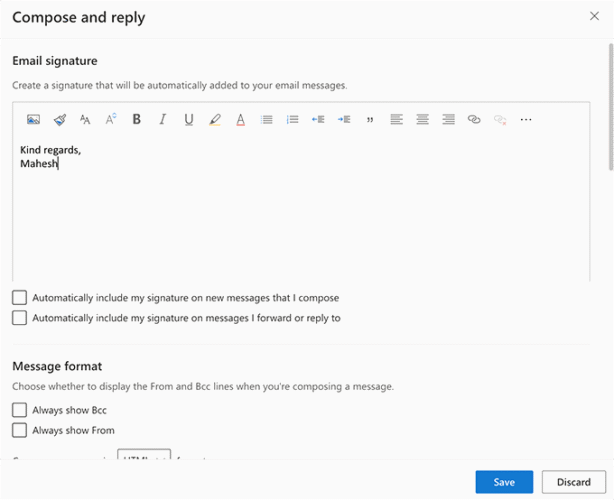
Task: Pick the text highlight color
Action: (215, 120)
